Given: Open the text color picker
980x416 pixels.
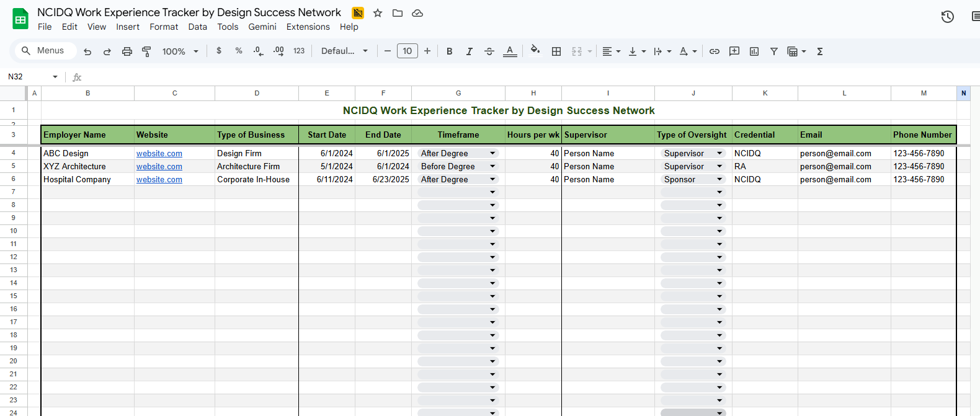Looking at the screenshot, I should 510,51.
